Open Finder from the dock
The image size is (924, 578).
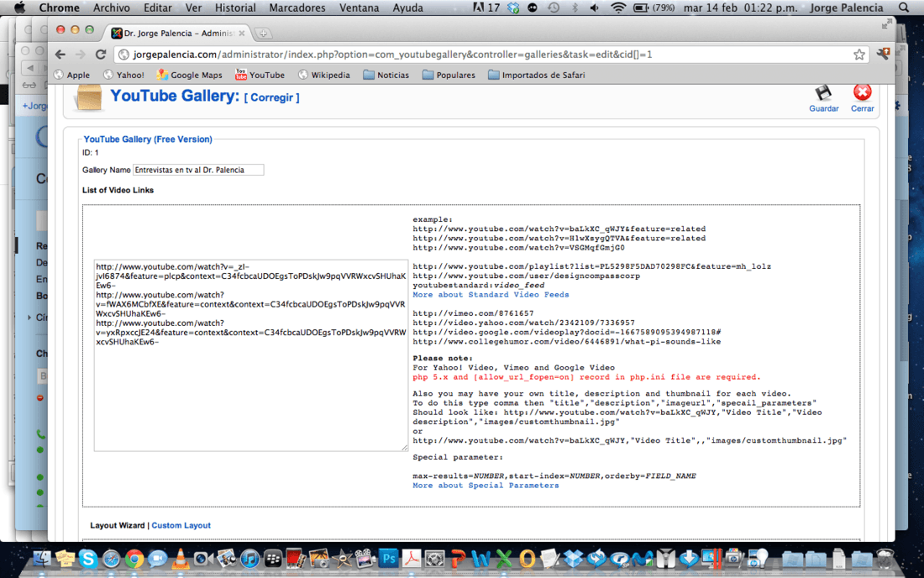[x=42, y=559]
